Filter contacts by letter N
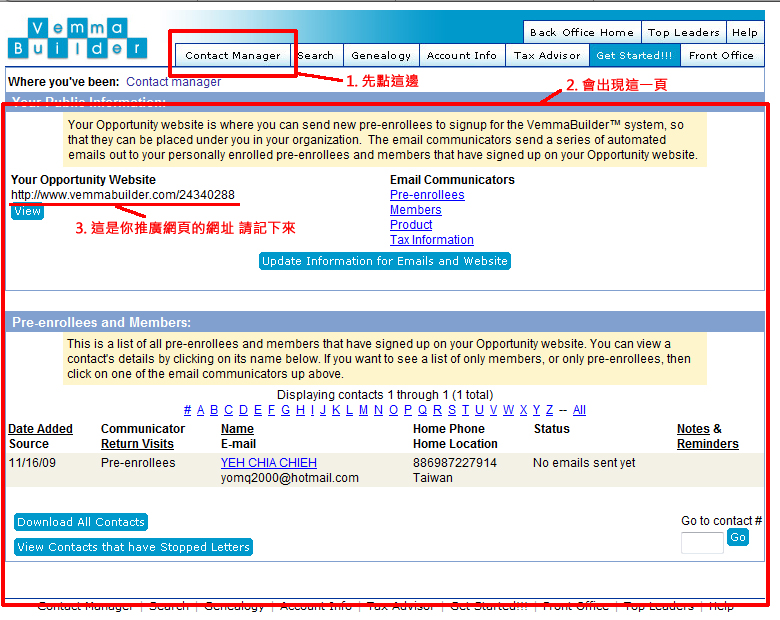Viewport: 780px width, 620px height. (x=379, y=410)
